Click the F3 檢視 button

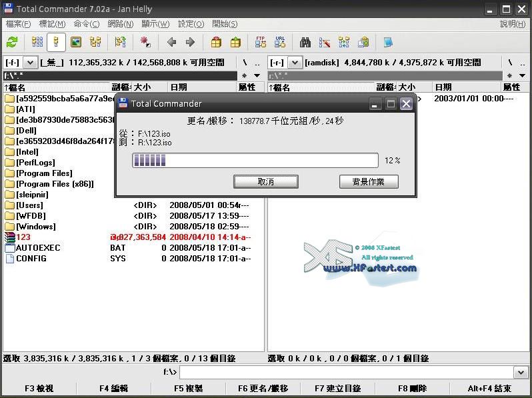[39, 388]
